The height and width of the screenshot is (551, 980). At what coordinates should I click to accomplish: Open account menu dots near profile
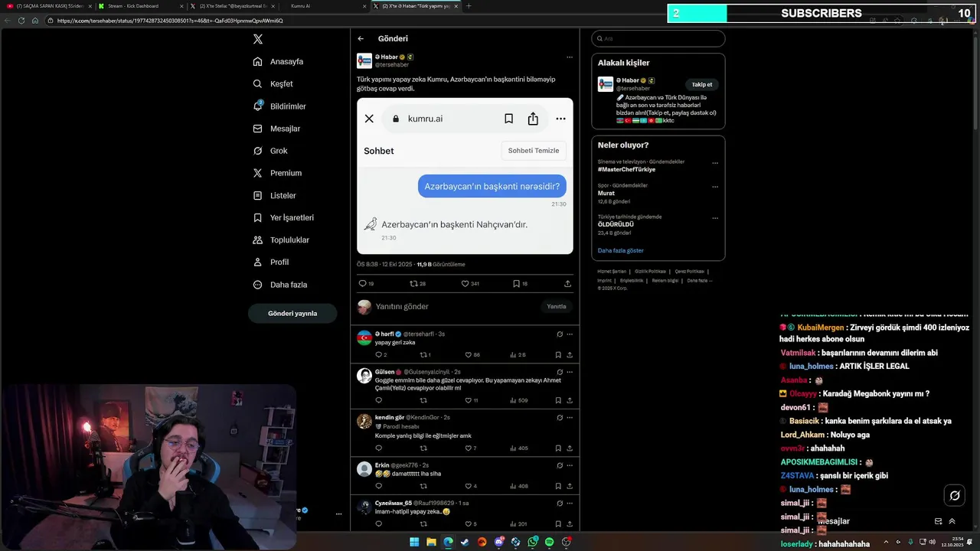(338, 514)
